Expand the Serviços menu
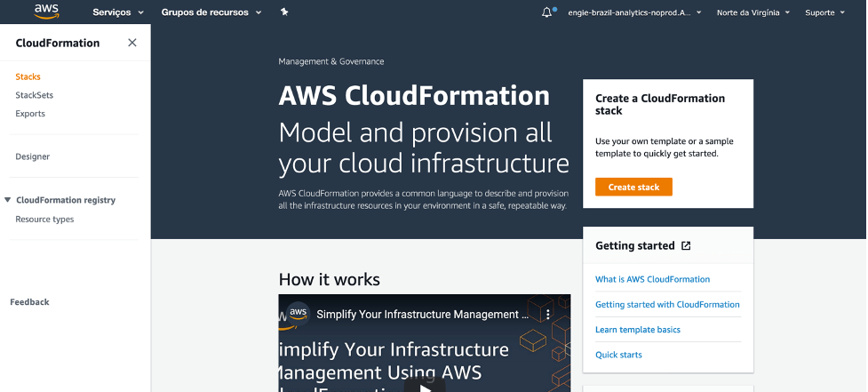 point(118,12)
